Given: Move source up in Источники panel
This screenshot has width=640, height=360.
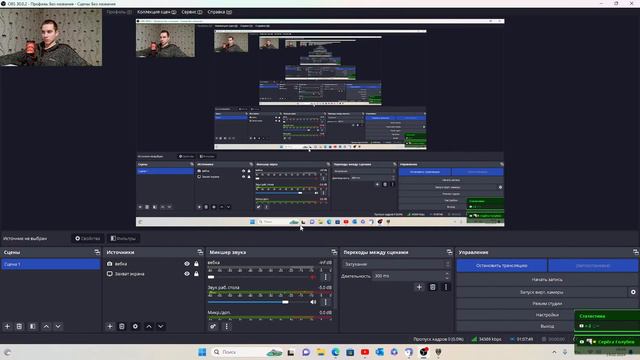Looking at the screenshot, I should pyautogui.click(x=149, y=327).
